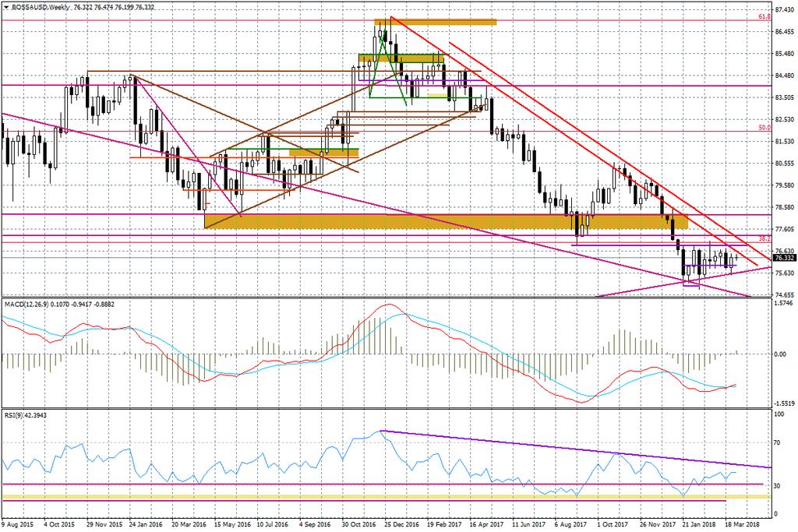
Task: Click the 29 Nov 2015 date label
Action: coord(104,524)
